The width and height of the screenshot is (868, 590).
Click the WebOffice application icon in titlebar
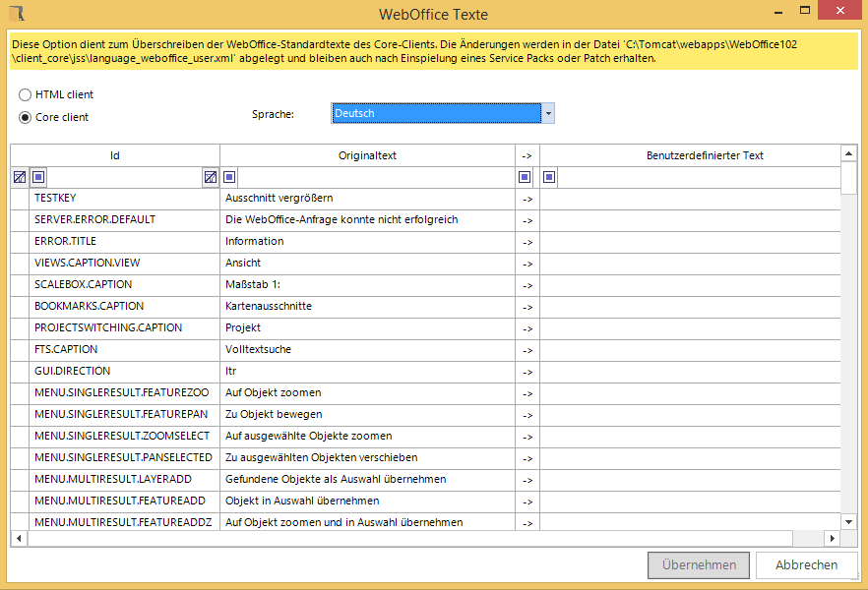pos(14,14)
